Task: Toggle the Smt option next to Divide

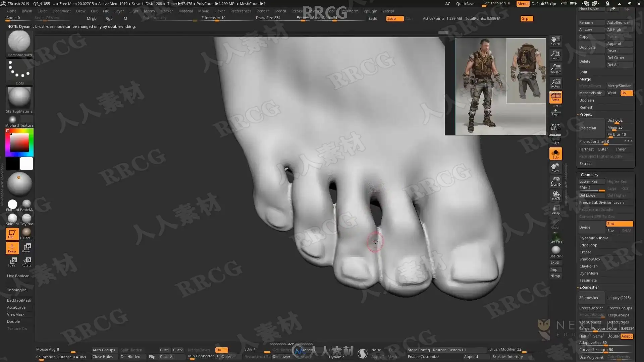Action: tap(619, 224)
